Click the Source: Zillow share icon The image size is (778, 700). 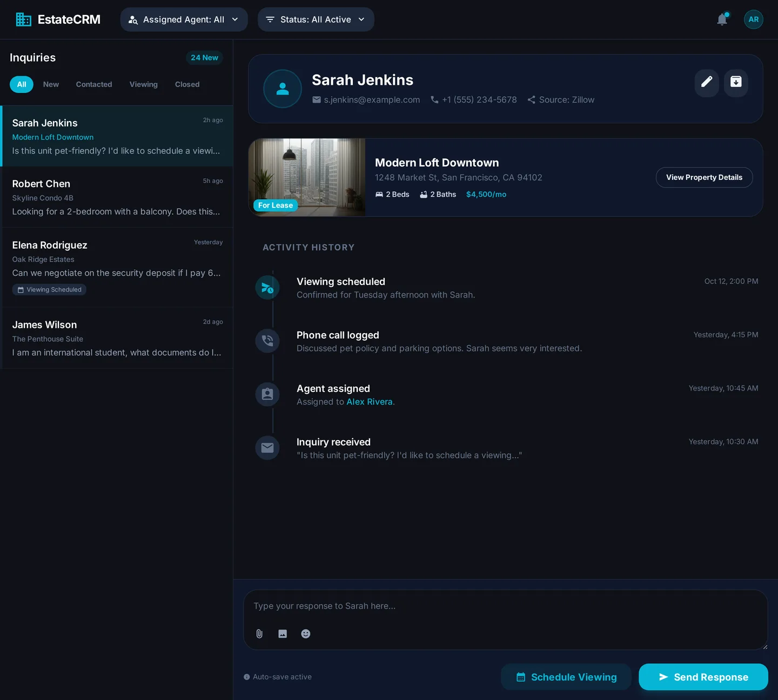point(531,99)
